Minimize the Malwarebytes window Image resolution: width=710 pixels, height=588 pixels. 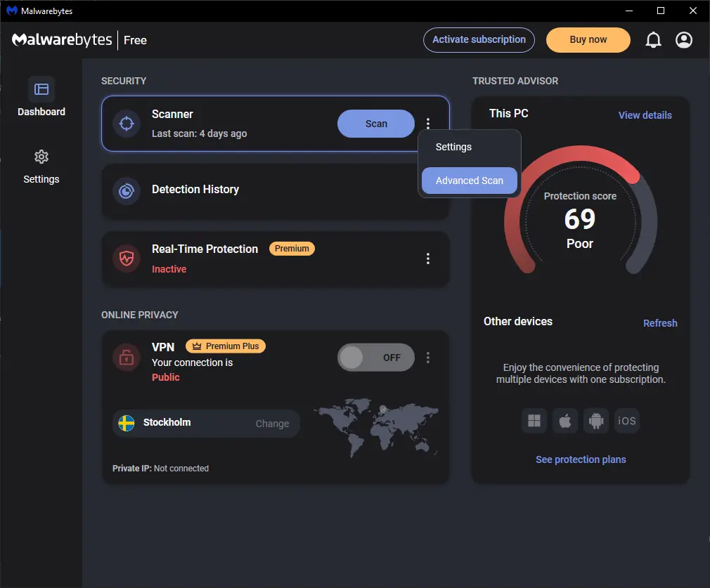629,11
